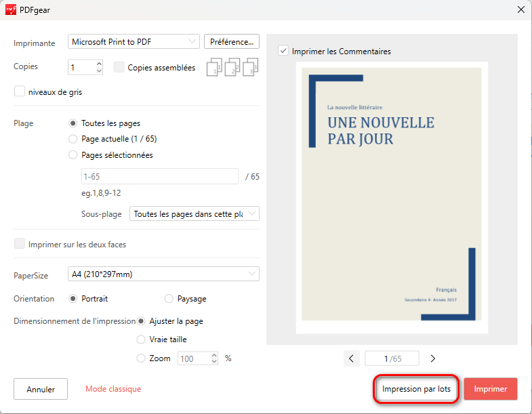Click the collate pages illustration icon
Screen dimensions: 532x414
232,67
